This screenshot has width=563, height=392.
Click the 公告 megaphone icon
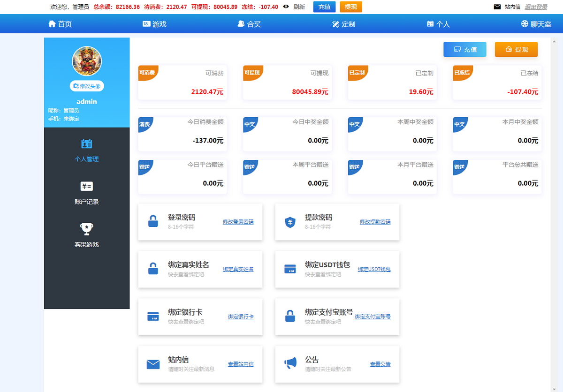[x=290, y=363]
